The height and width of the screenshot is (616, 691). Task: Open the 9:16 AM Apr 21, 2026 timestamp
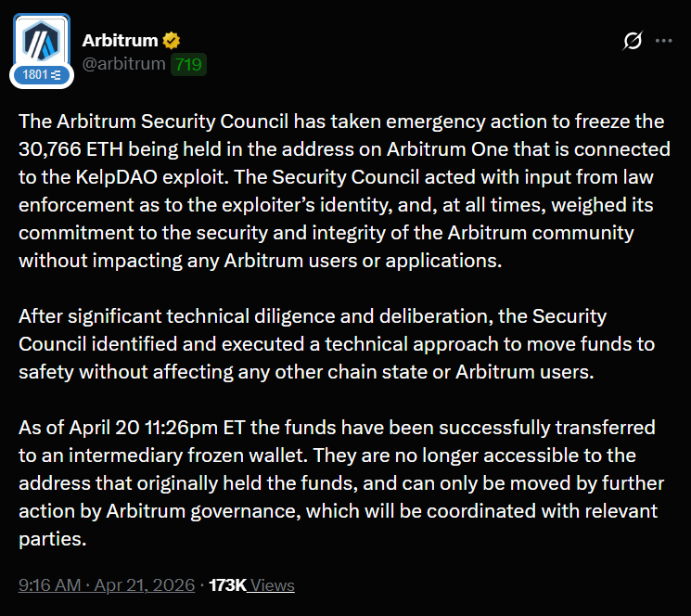coord(107,584)
